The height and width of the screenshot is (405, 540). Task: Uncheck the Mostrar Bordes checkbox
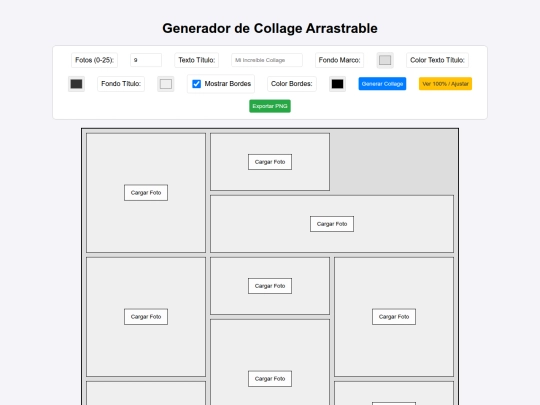pyautogui.click(x=196, y=84)
